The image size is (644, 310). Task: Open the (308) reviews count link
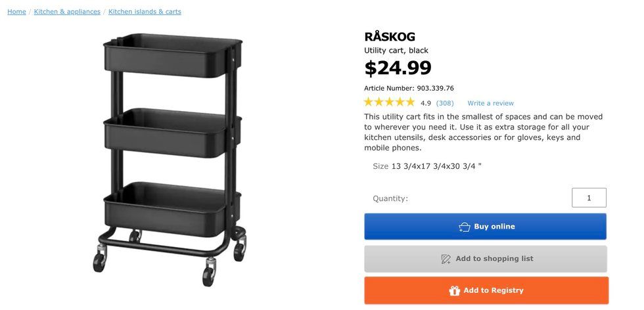445,103
